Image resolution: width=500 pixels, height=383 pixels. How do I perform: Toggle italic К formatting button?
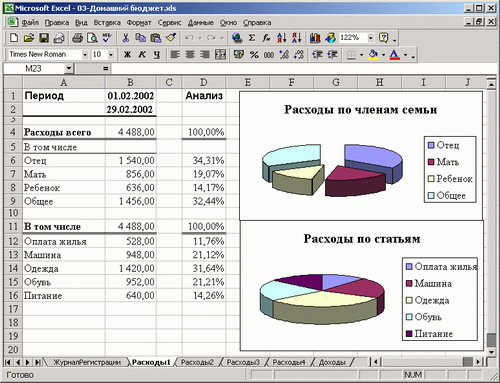pos(142,54)
